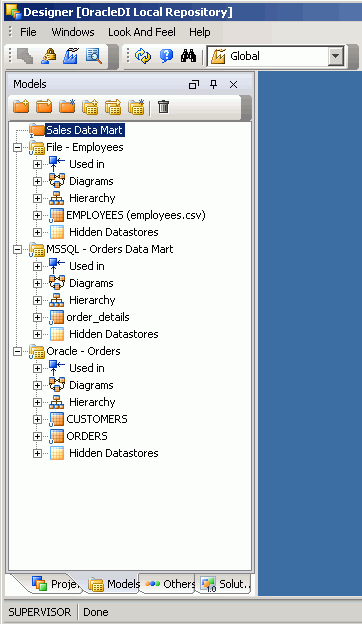Image resolution: width=362 pixels, height=624 pixels.
Task: Open the Windows menu
Action: coord(73,32)
